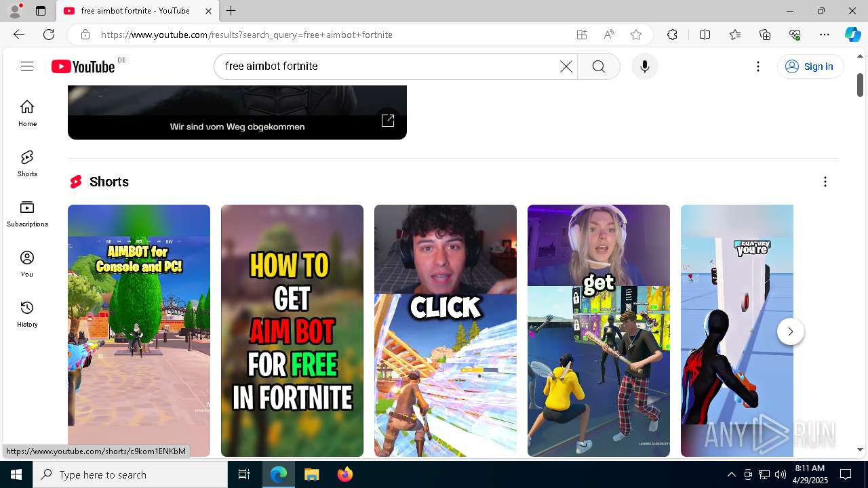Toggle Edge split screen view

click(705, 35)
